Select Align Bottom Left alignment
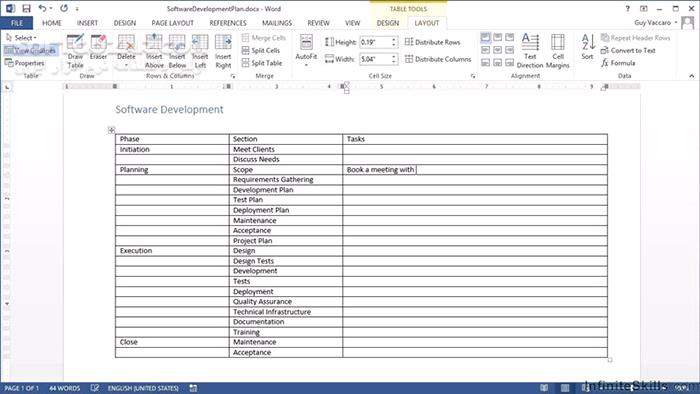 (x=486, y=62)
